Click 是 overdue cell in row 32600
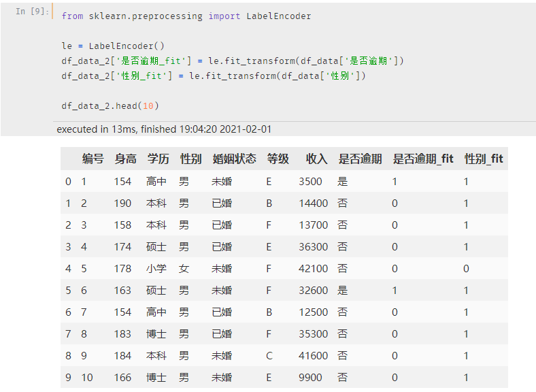Screen dimensions: 536x392 (x=343, y=291)
